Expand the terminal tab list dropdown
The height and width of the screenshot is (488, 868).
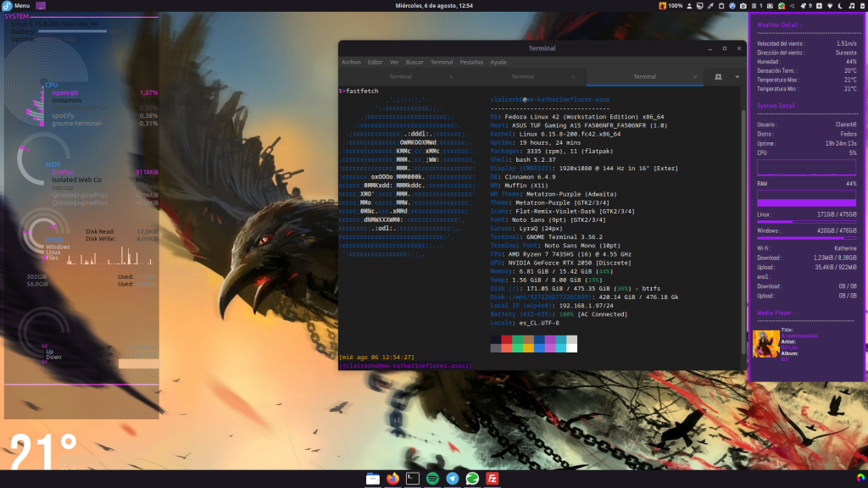pyautogui.click(x=737, y=77)
